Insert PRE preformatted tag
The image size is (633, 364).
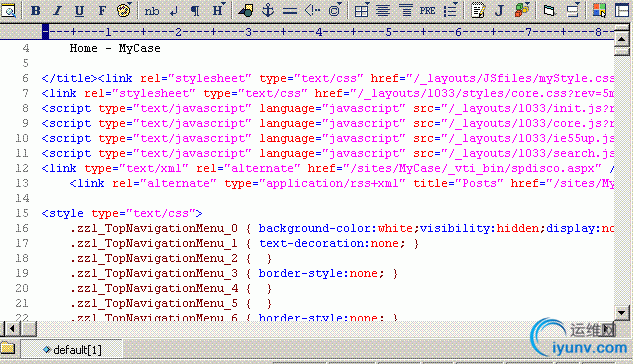tap(428, 10)
